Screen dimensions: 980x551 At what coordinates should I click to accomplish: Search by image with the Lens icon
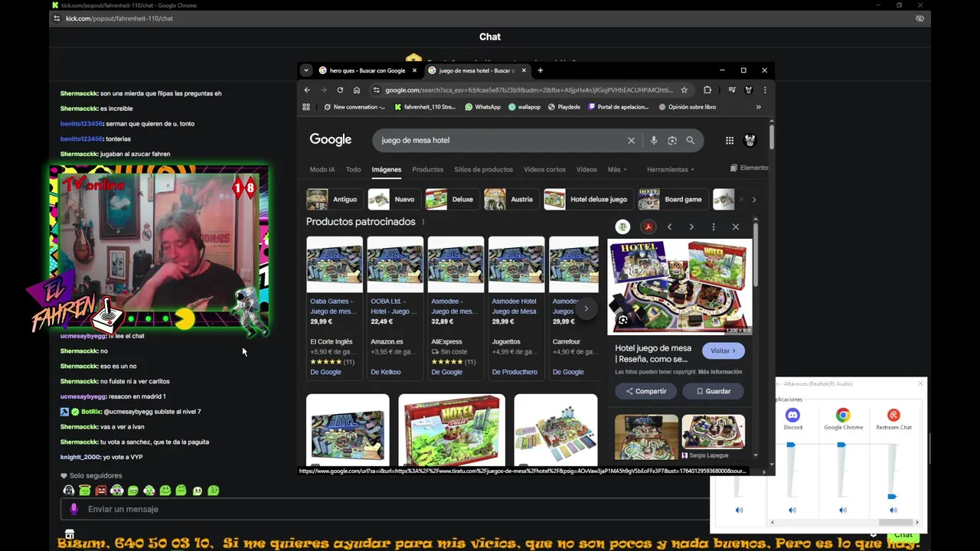pyautogui.click(x=672, y=140)
